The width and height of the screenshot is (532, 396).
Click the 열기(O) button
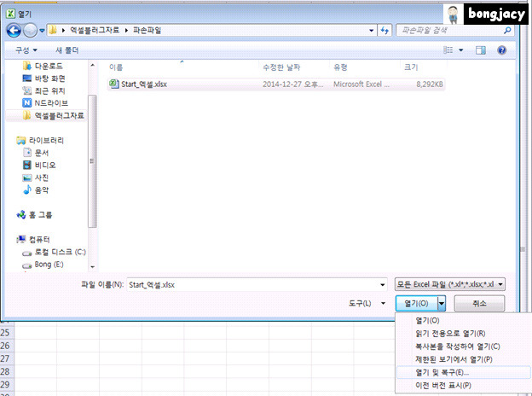tap(416, 303)
